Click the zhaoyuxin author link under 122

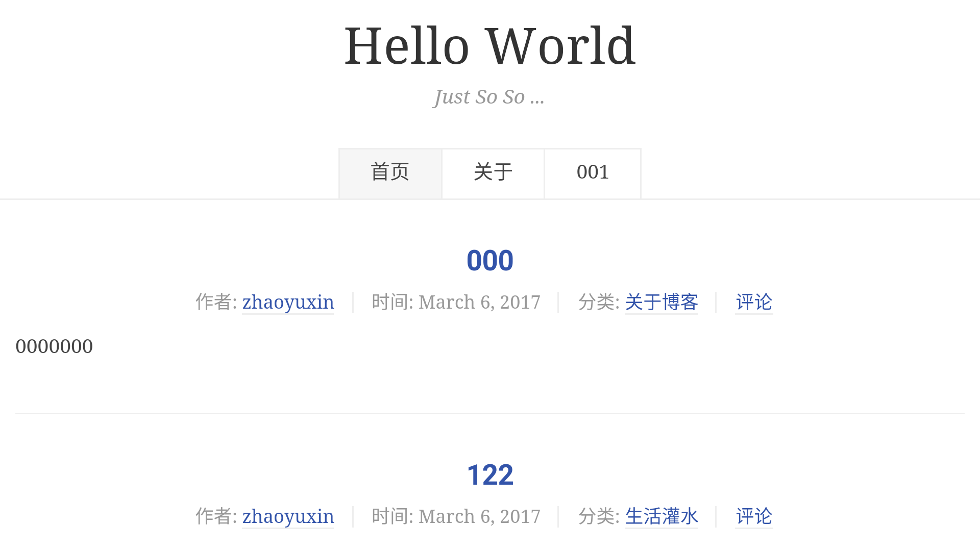pyautogui.click(x=287, y=517)
